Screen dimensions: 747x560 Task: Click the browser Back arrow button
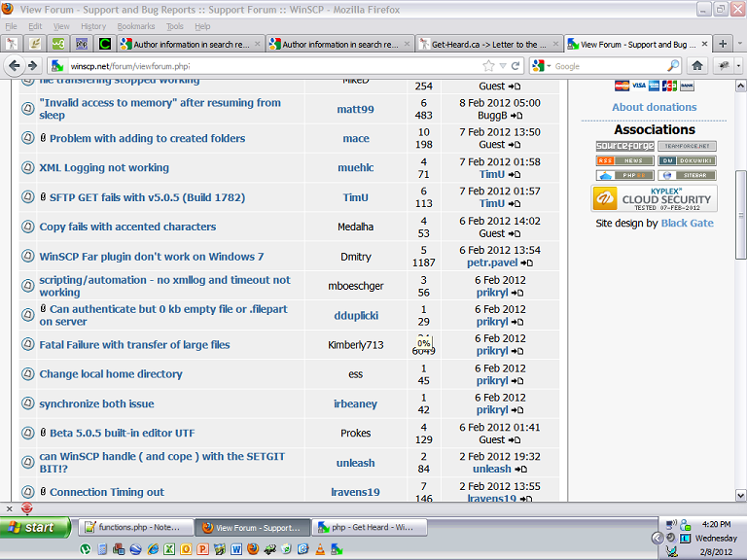[x=15, y=66]
